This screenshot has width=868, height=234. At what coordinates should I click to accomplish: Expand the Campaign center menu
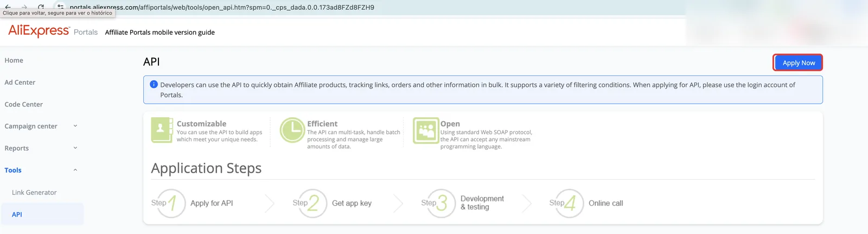[42, 126]
